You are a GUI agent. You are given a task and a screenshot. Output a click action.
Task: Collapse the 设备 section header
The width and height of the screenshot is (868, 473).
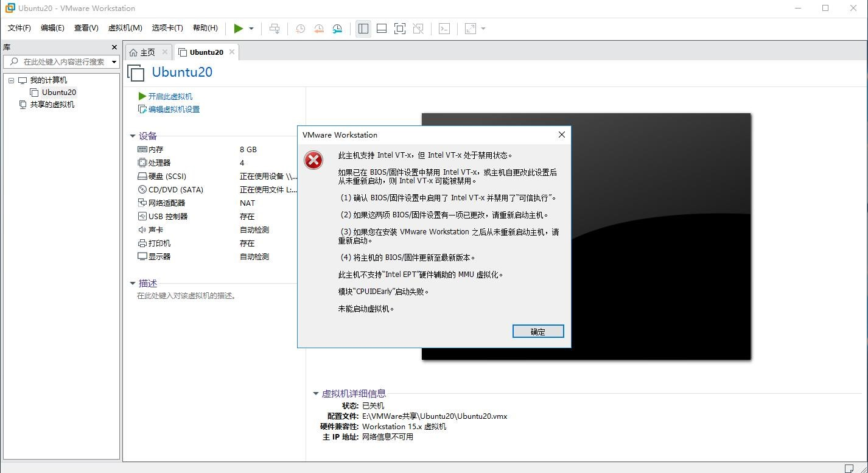133,136
